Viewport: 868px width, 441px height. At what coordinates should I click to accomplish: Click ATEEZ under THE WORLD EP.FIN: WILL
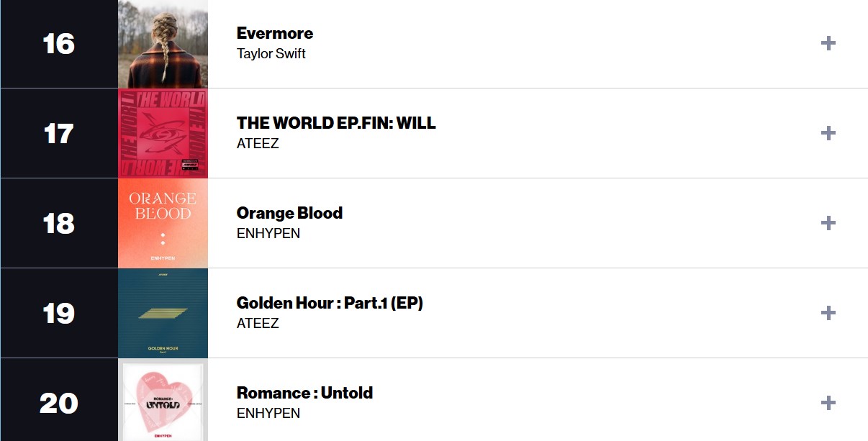[x=258, y=144]
